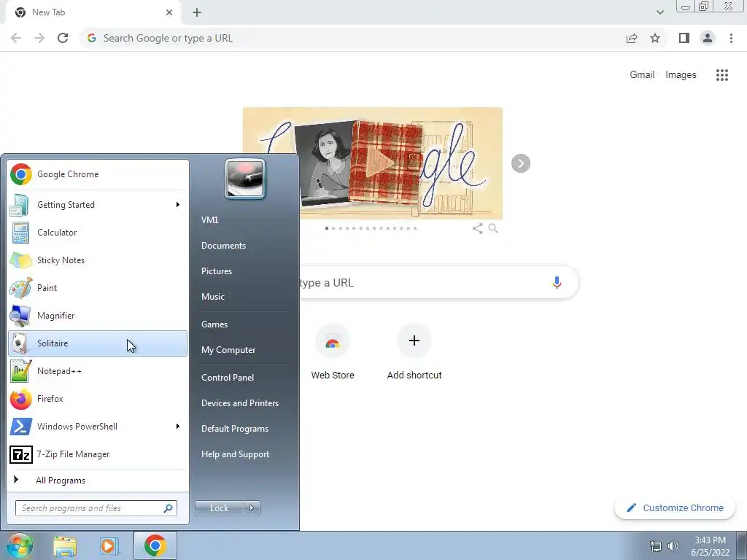Open Google Images link

click(681, 75)
